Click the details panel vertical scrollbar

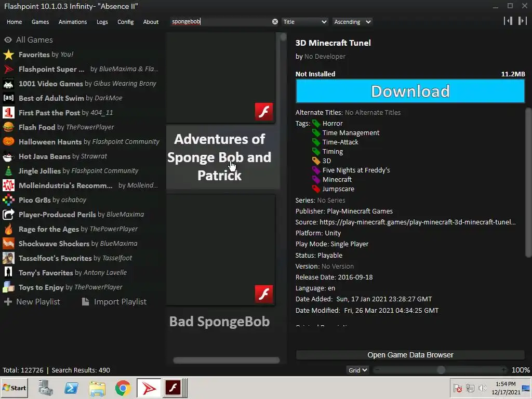[x=528, y=182]
